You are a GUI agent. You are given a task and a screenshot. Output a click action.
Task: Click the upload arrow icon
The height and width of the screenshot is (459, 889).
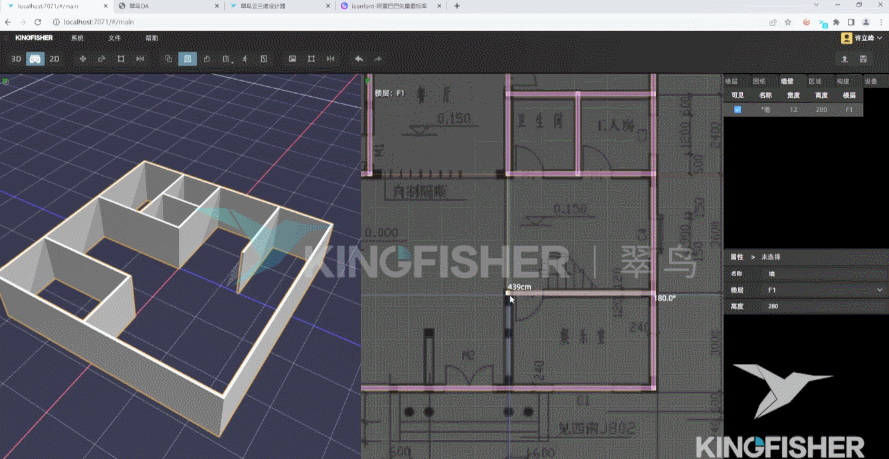(844, 59)
